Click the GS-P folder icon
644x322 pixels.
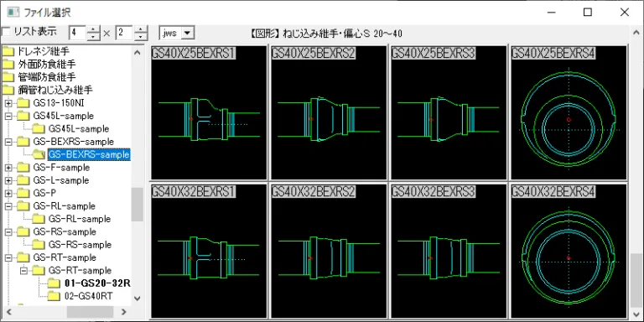(23, 193)
